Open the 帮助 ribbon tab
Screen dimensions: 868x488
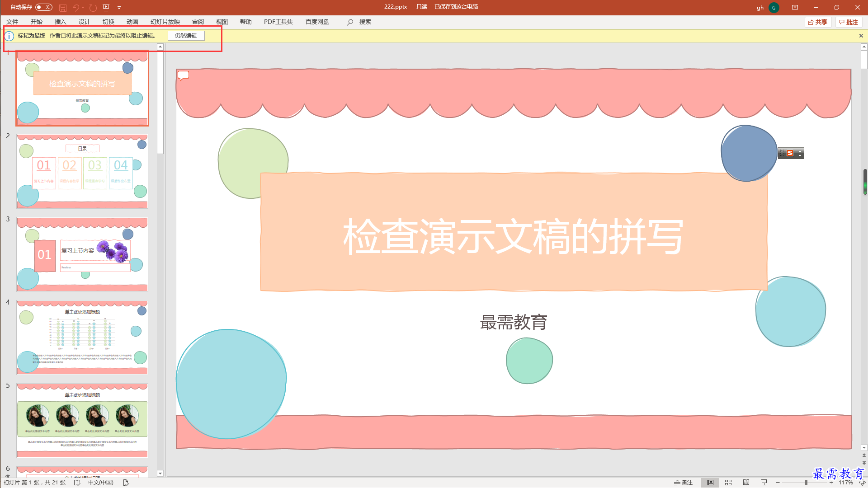(x=246, y=22)
